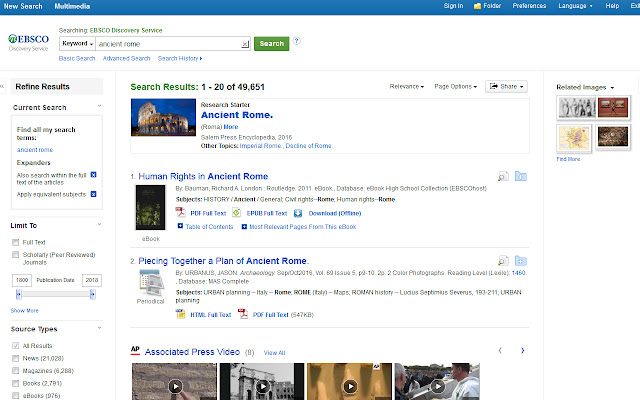Image resolution: width=640 pixels, height=400 pixels.
Task: Click New Search in top menu
Action: click(23, 6)
